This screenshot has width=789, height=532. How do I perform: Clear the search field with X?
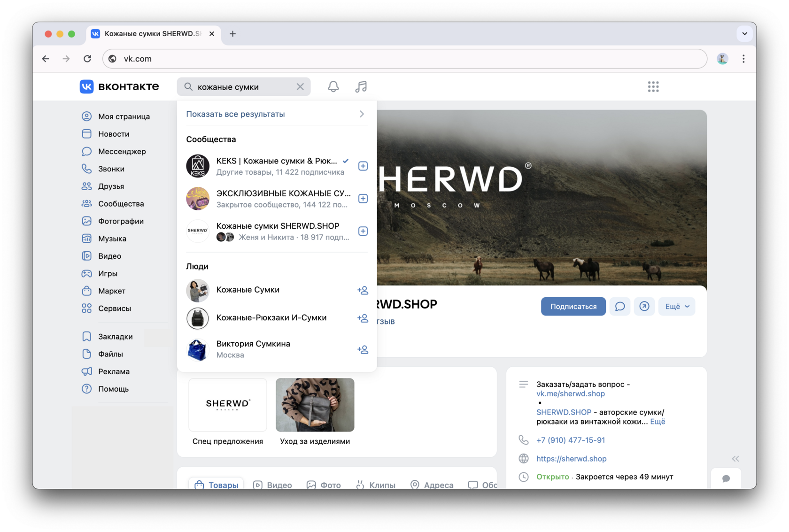click(x=300, y=87)
